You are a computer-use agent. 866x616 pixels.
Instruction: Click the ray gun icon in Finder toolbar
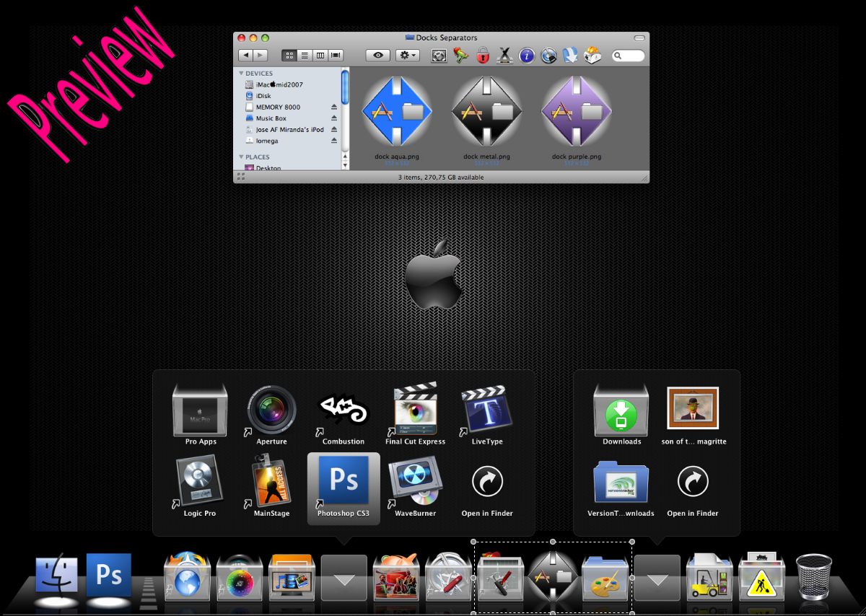[460, 56]
